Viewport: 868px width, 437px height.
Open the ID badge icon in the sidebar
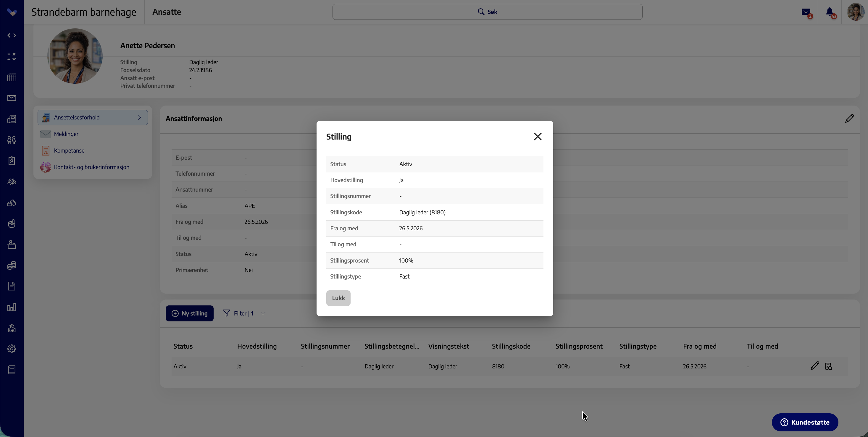pyautogui.click(x=12, y=161)
